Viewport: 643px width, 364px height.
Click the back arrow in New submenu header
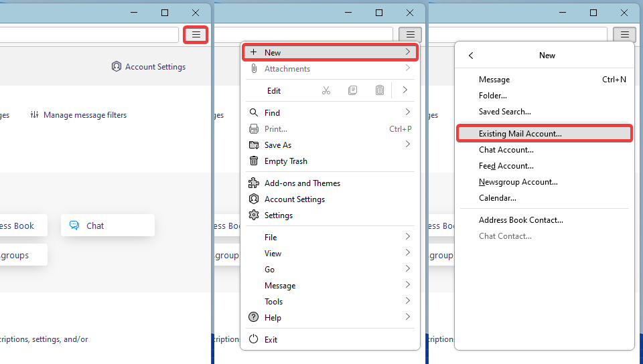coord(471,56)
